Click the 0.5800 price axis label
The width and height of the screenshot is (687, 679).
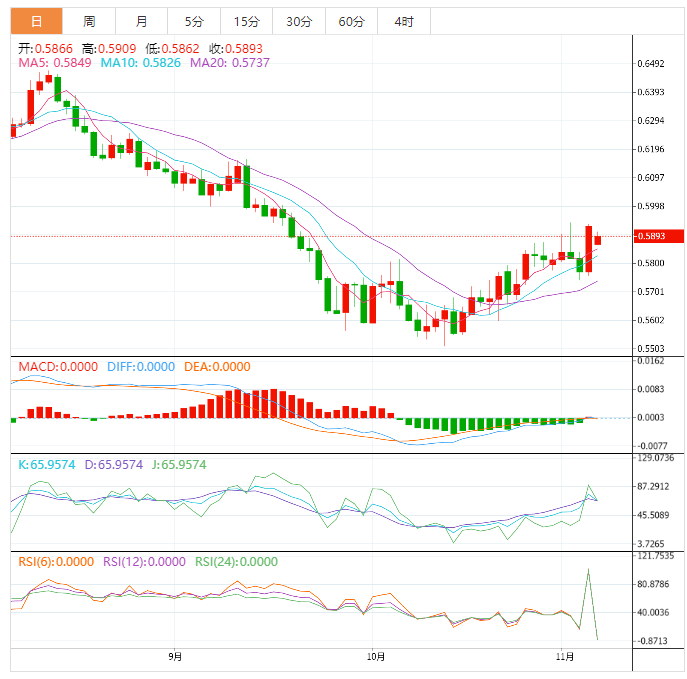(651, 263)
